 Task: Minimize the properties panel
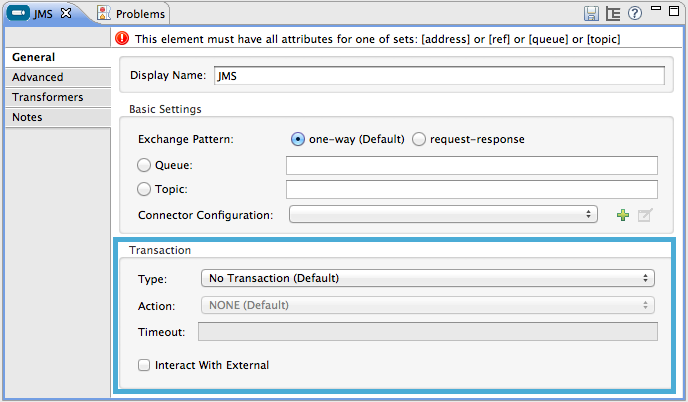click(656, 8)
